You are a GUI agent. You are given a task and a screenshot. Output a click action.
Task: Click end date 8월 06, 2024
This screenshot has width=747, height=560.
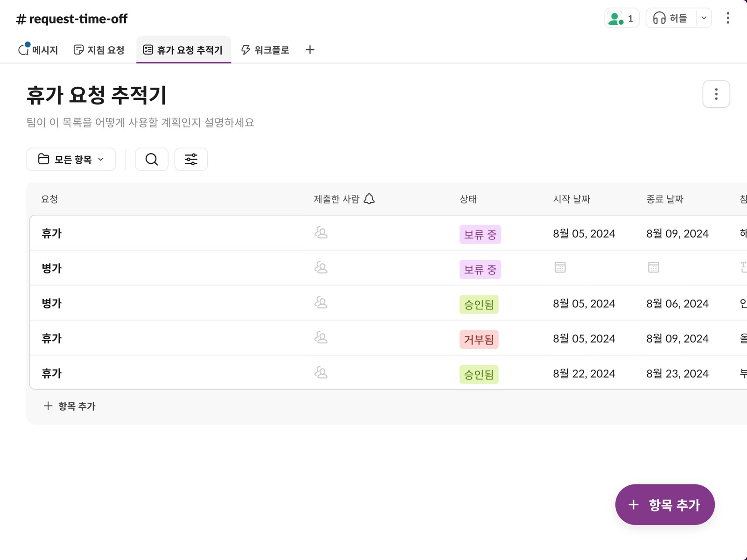pyautogui.click(x=677, y=303)
